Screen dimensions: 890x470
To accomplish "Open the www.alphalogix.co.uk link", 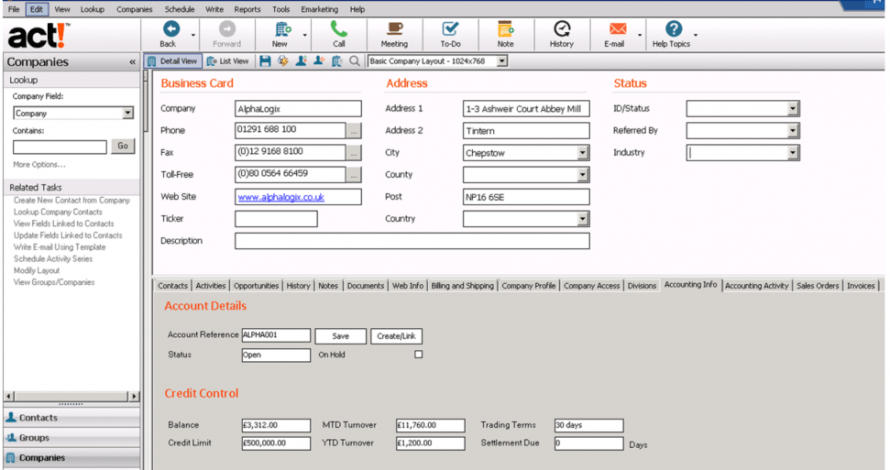I will click(281, 197).
